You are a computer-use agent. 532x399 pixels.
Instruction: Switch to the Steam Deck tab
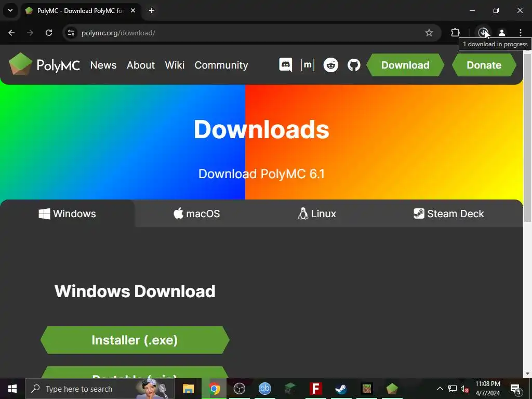[448, 214]
